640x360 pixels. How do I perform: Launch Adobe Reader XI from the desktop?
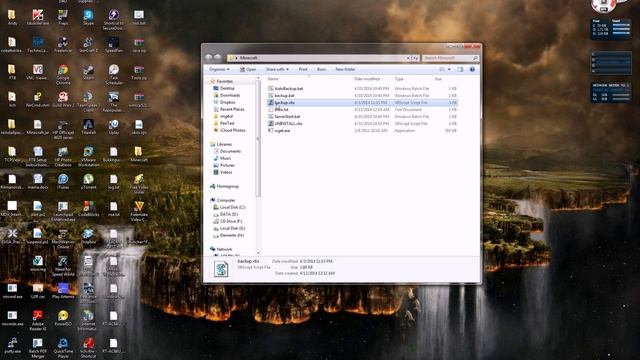click(x=37, y=320)
